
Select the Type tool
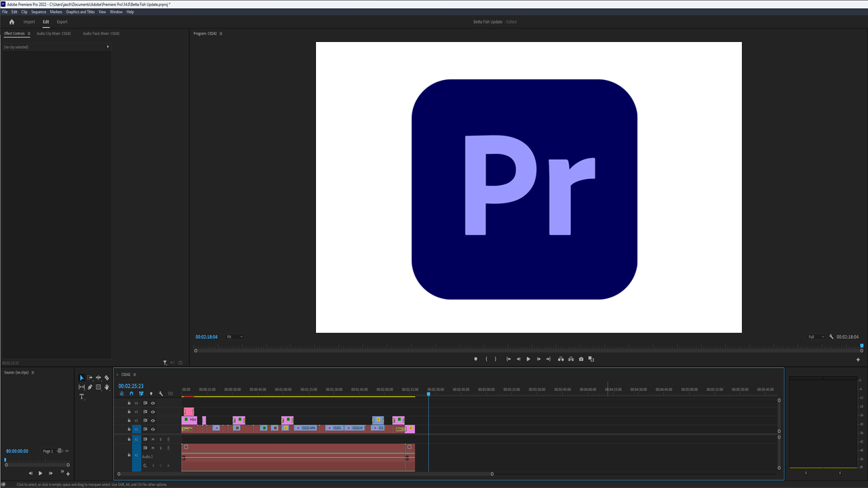[81, 396]
